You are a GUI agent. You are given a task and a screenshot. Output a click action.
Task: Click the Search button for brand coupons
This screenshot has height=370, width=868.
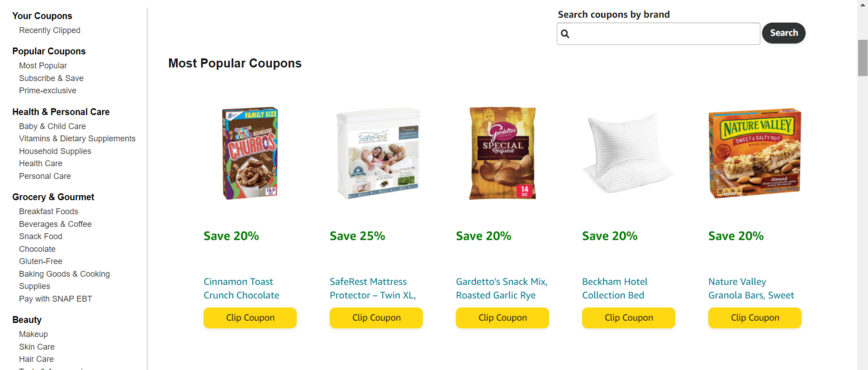click(784, 33)
